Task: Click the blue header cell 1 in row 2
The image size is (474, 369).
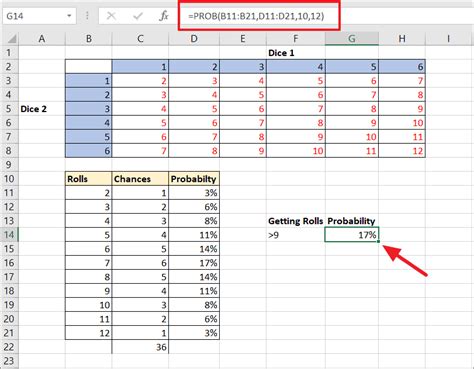Action: pyautogui.click(x=140, y=67)
